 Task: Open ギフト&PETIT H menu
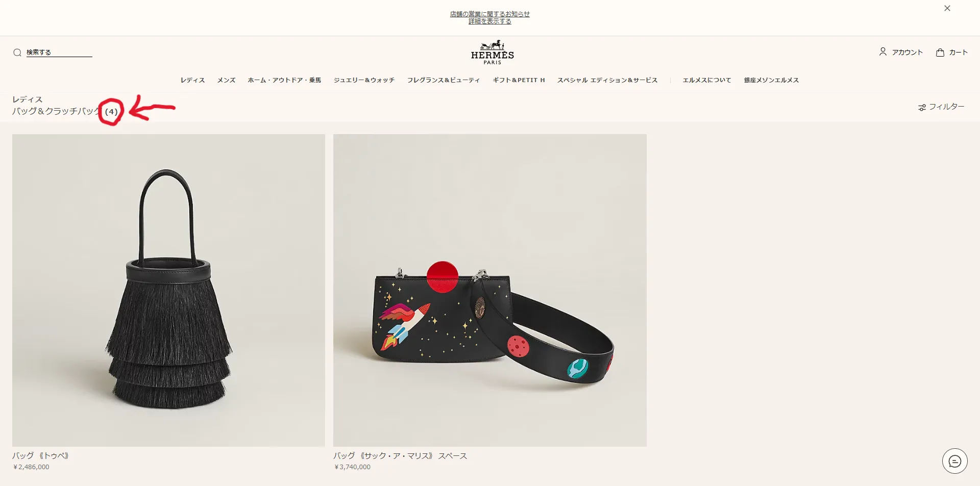point(519,80)
